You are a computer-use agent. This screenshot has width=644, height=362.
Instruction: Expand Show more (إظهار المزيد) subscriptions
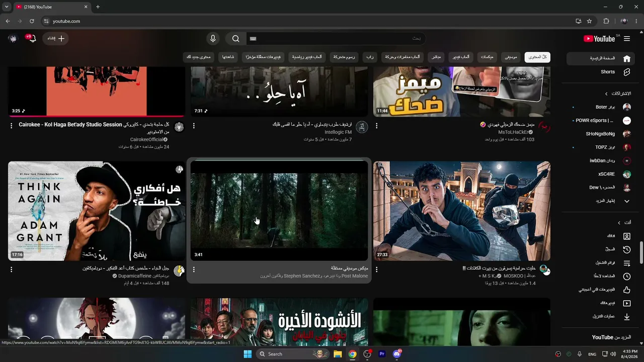click(x=602, y=201)
